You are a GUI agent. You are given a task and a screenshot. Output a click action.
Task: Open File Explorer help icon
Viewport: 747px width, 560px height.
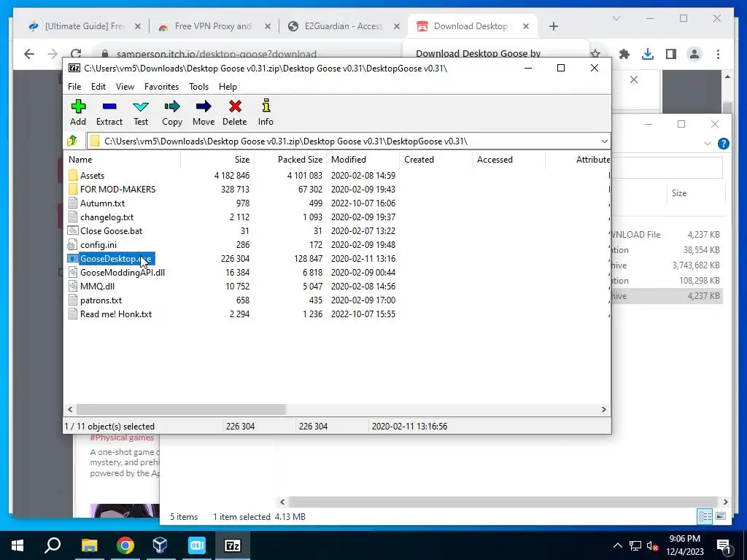(x=723, y=144)
